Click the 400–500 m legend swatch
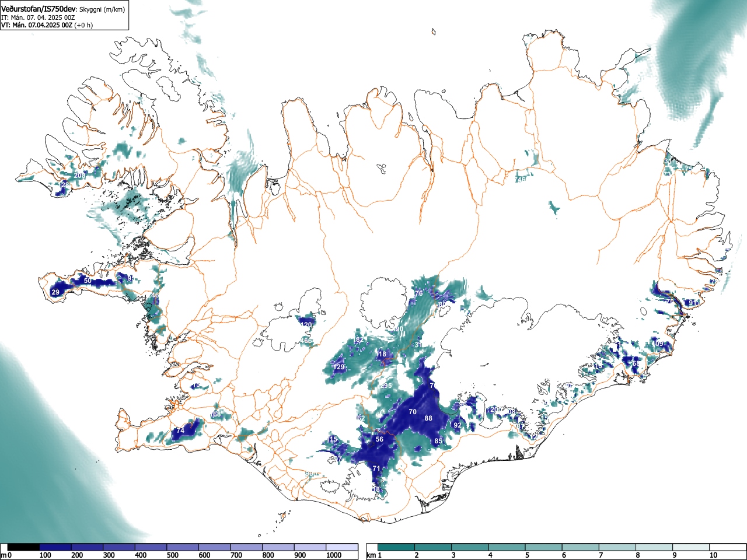This screenshot has width=747, height=560. tap(151, 547)
